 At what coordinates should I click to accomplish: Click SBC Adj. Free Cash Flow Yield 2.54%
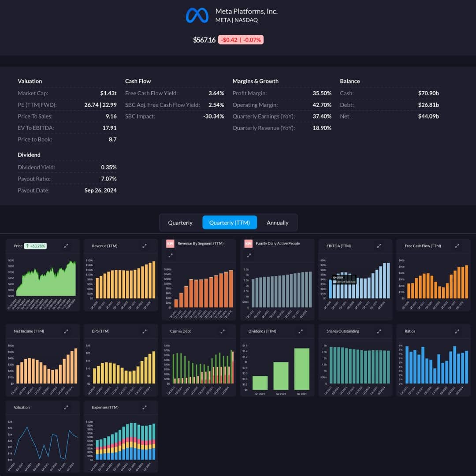(216, 105)
